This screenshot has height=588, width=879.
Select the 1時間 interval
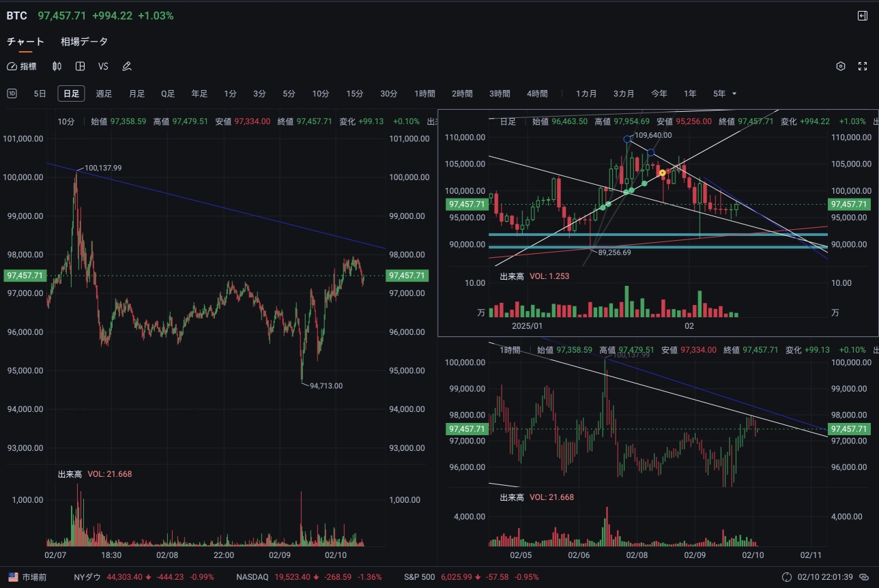424,93
